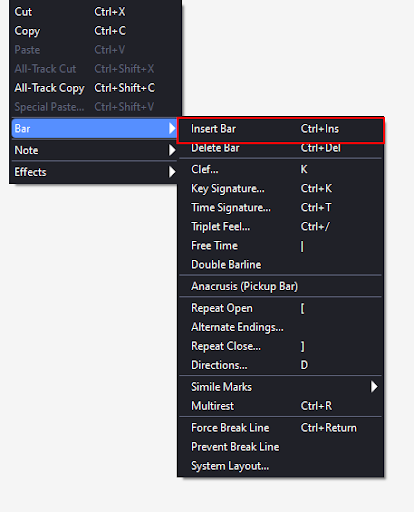The height and width of the screenshot is (512, 414).
Task: Expand the Effects submenu
Action: 95,172
